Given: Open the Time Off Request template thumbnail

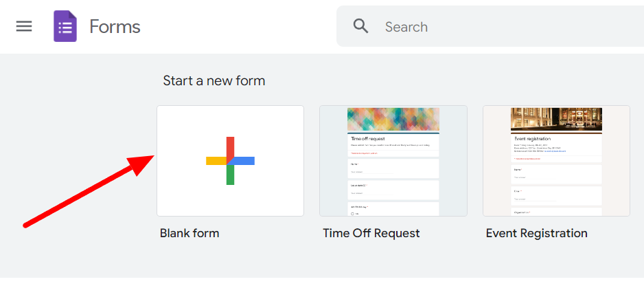Looking at the screenshot, I should point(393,161).
